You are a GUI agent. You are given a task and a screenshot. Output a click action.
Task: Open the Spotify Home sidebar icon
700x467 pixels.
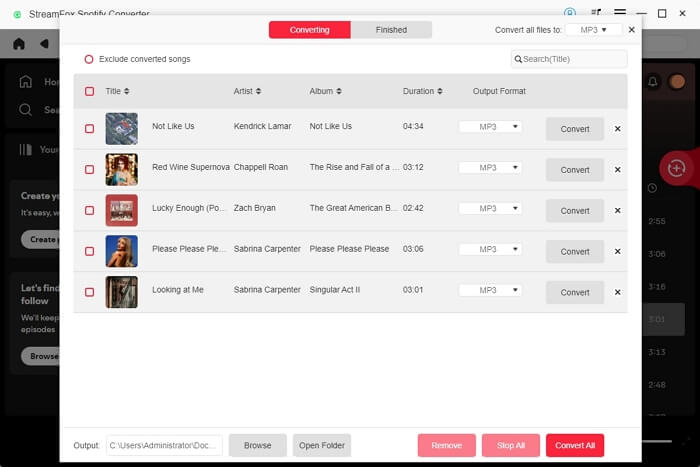pyautogui.click(x=25, y=82)
